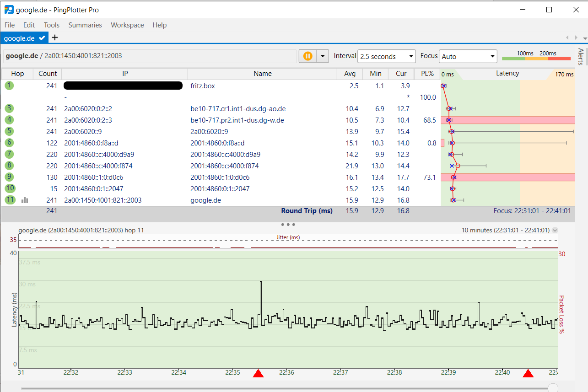Image resolution: width=588 pixels, height=392 pixels.
Task: Expand the 10 minutes timeline range chevron
Action: [555, 230]
